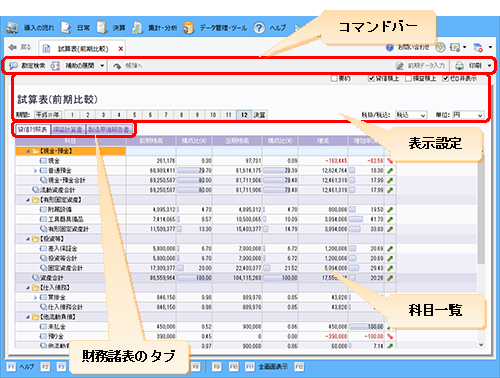Toggle the 損益額上 checkbox
Viewport: 500px width, 378px height.
tap(408, 78)
